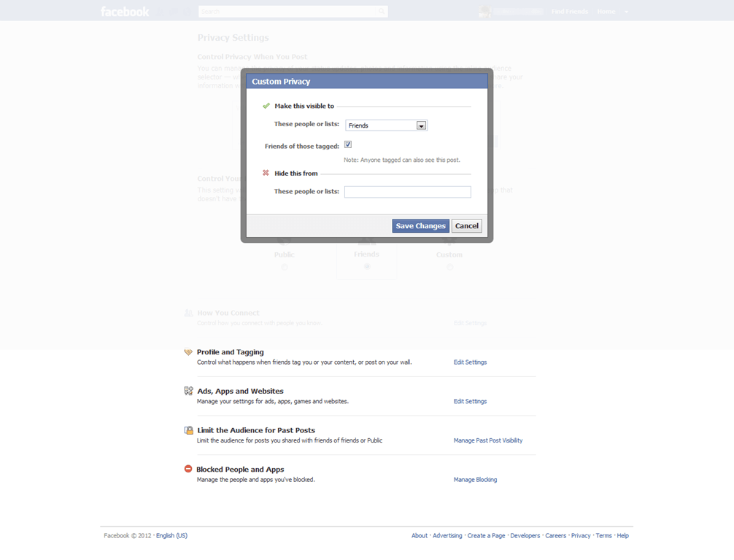Click the red X beside Hide this from

[x=266, y=173]
